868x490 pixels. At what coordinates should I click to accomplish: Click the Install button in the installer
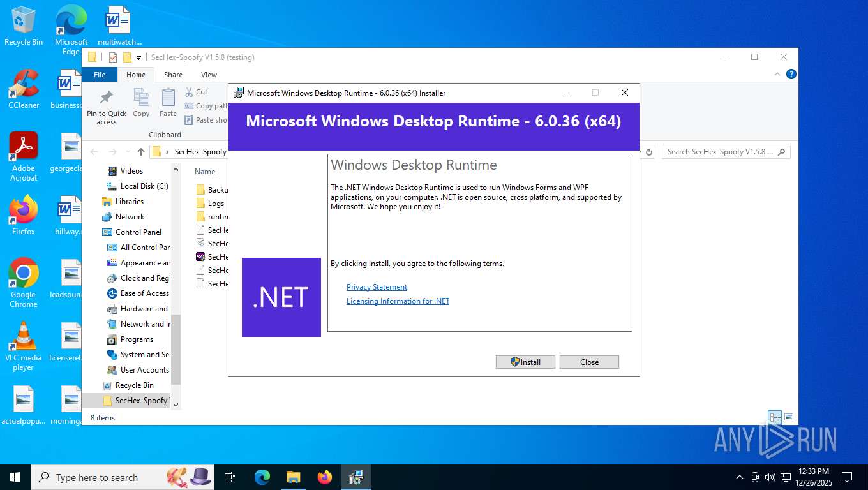click(525, 362)
